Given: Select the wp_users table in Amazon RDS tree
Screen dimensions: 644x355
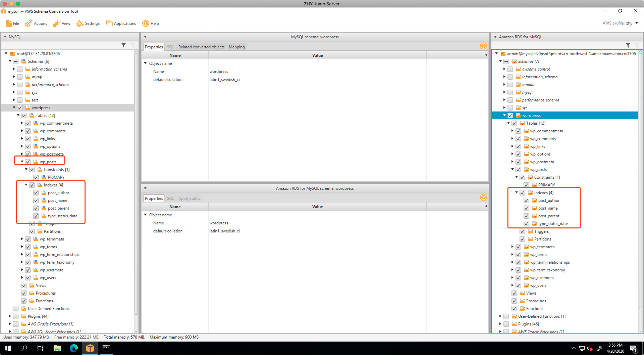Looking at the screenshot, I should coord(538,285).
